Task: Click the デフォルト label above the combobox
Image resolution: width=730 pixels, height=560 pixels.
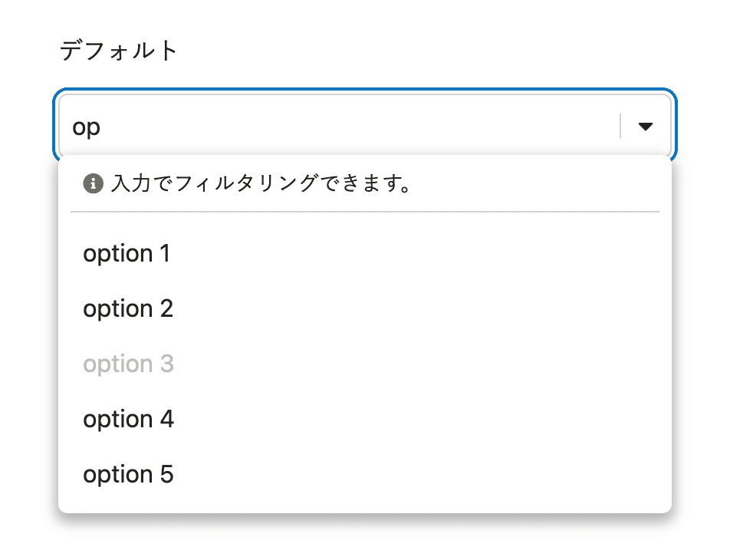Action: [118, 51]
